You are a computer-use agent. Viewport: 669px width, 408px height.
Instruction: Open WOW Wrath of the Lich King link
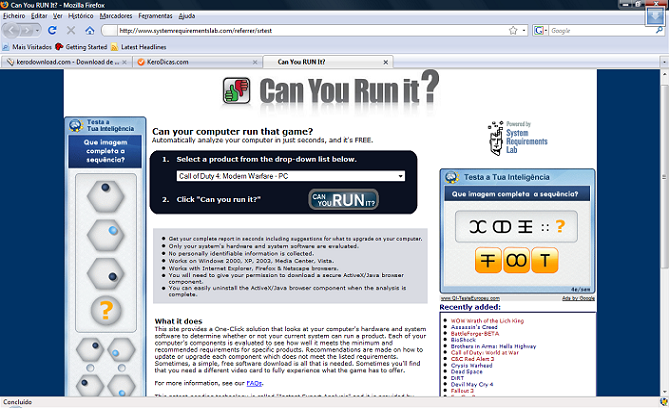(x=487, y=321)
